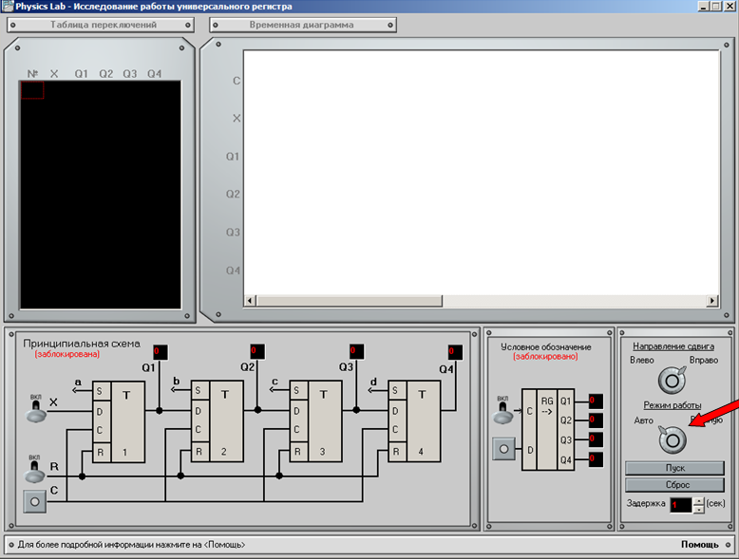
Task: Push the D round button on the RG symbol
Action: 503,449
